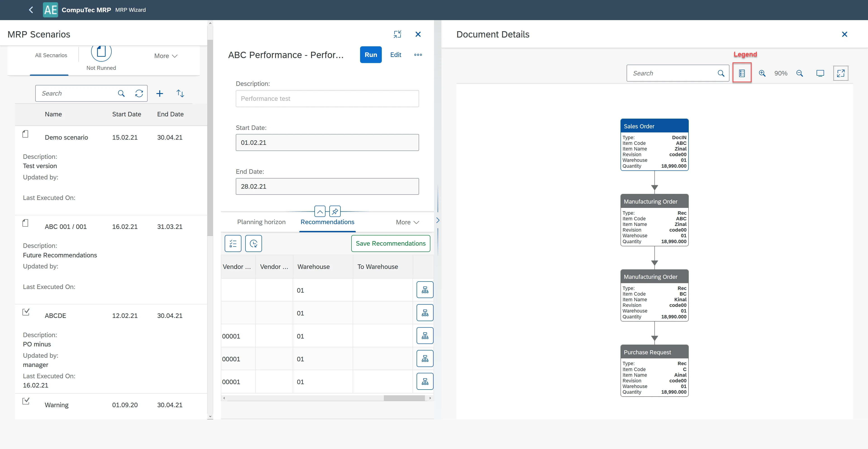Open the diagram Legend icon
The image size is (868, 449).
pyautogui.click(x=742, y=73)
